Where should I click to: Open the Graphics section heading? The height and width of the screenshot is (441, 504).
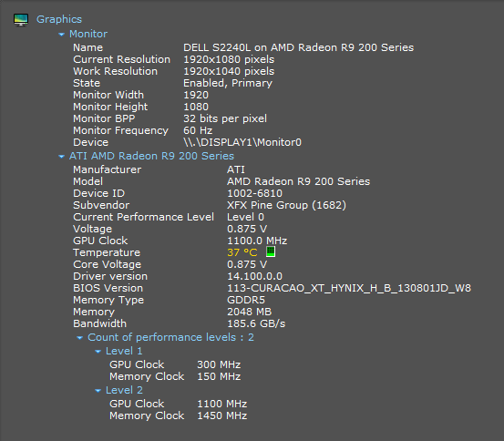coord(59,19)
